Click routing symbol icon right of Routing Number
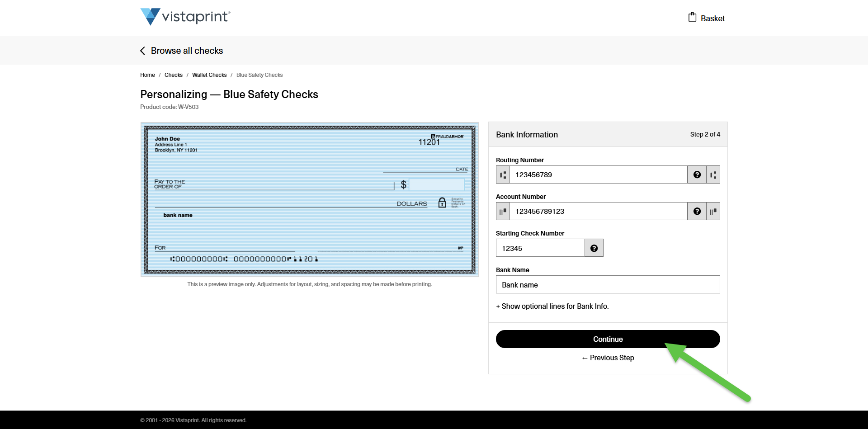 (x=713, y=174)
